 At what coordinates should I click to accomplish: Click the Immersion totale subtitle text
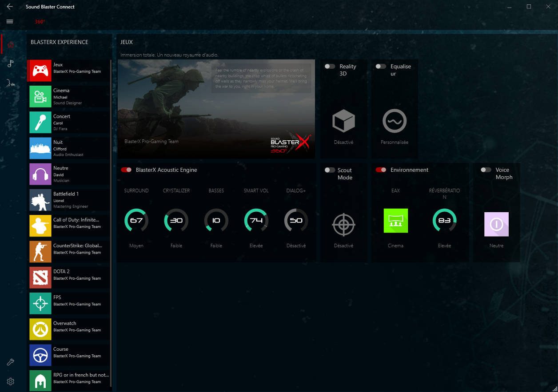point(169,55)
